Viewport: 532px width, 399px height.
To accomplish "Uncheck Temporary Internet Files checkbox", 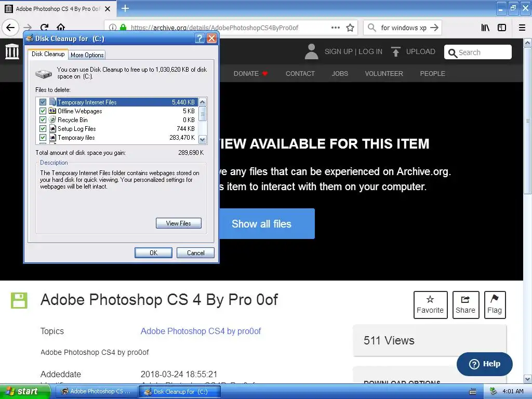I will (43, 102).
